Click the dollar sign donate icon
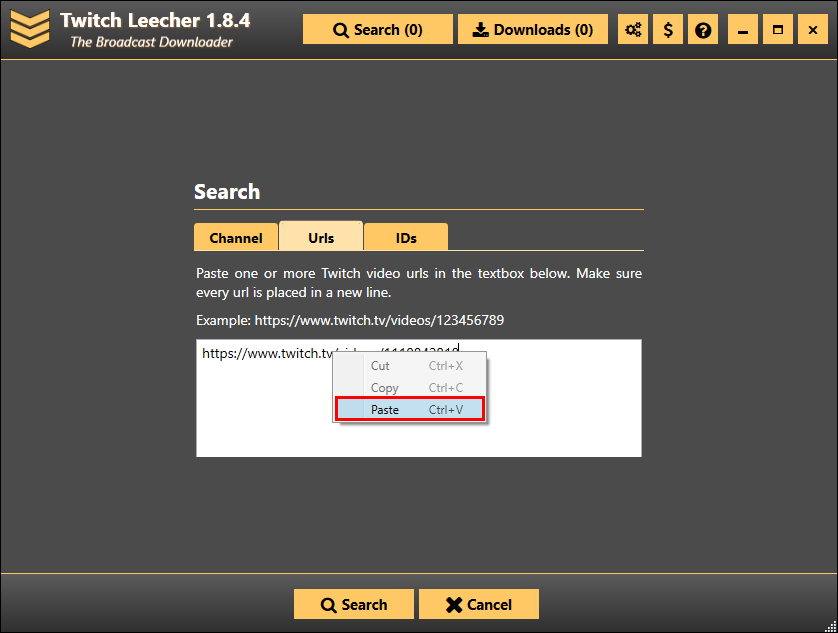 click(668, 29)
